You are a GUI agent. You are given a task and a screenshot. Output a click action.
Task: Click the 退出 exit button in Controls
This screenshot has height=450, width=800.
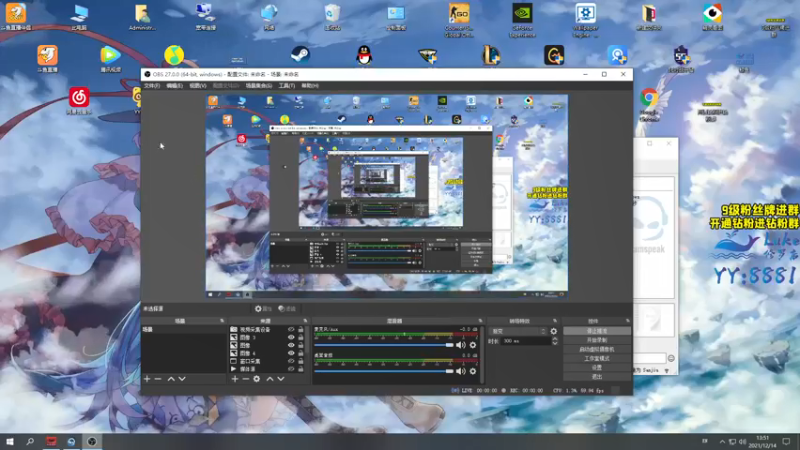597,377
